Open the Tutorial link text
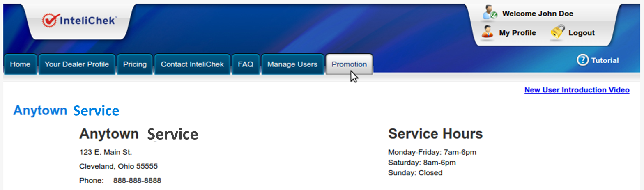This screenshot has width=644, height=190. (605, 60)
